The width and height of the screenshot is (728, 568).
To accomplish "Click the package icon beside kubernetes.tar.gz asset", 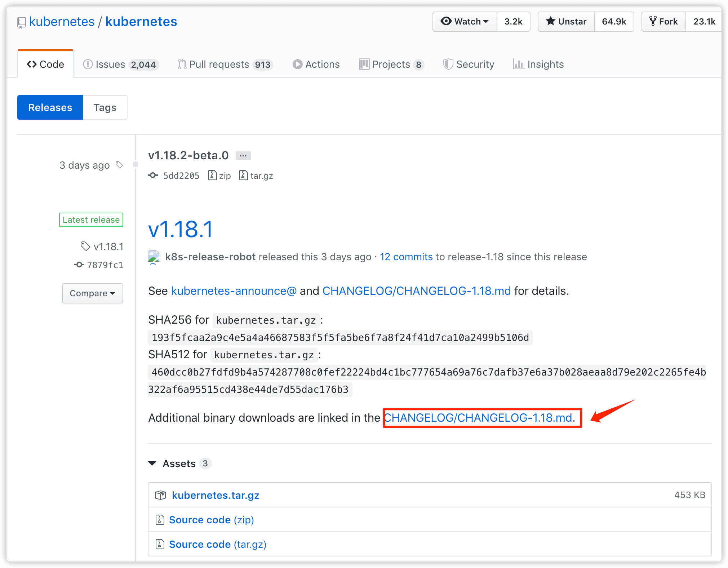I will (160, 495).
